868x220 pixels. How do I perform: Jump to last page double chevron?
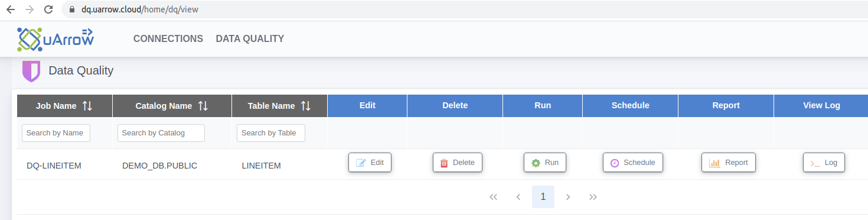click(x=593, y=197)
